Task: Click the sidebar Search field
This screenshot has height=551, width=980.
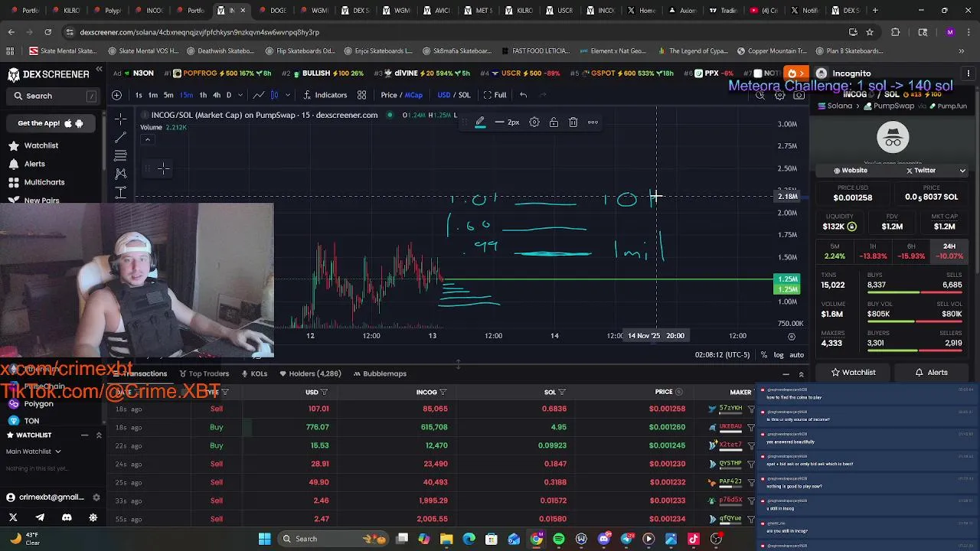Action: pos(54,96)
